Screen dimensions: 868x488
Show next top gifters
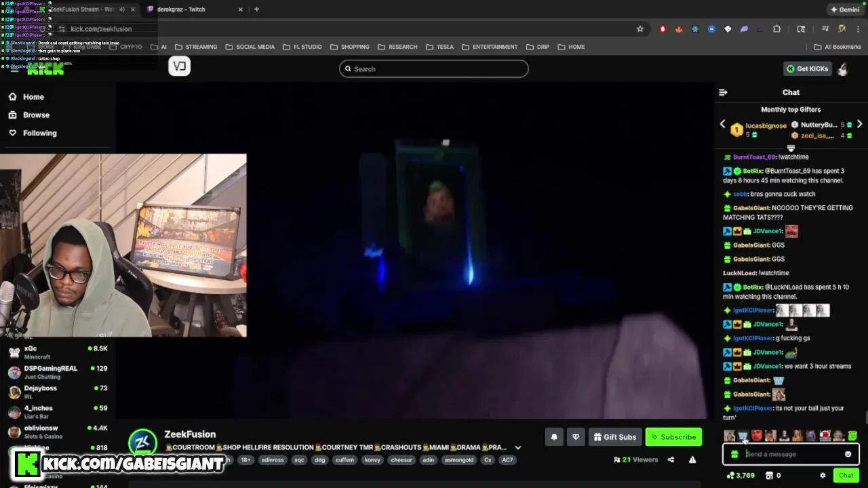tap(859, 125)
